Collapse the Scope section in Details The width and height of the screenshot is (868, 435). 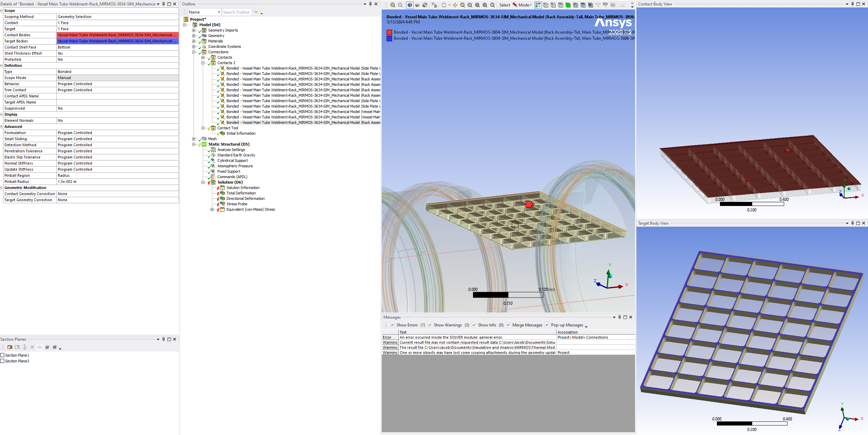point(1,11)
